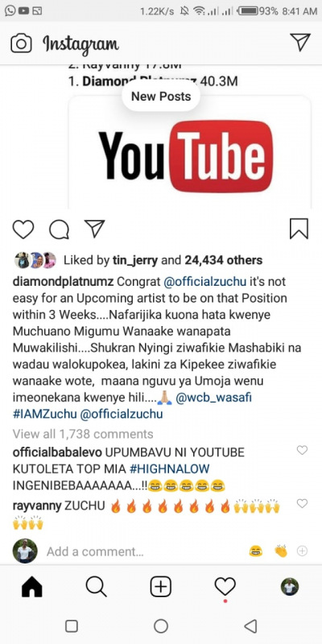Insert the laughing emoji quick reaction
This screenshot has height=644, width=322.
(x=256, y=551)
